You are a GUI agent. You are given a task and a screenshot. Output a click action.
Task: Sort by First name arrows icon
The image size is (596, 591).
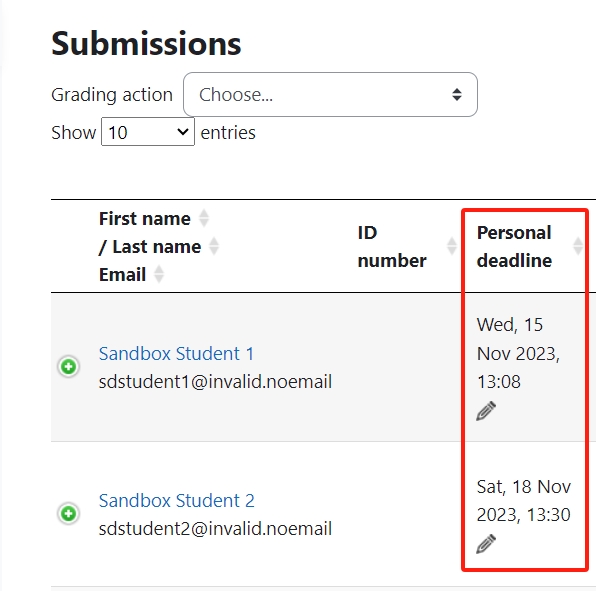click(204, 218)
